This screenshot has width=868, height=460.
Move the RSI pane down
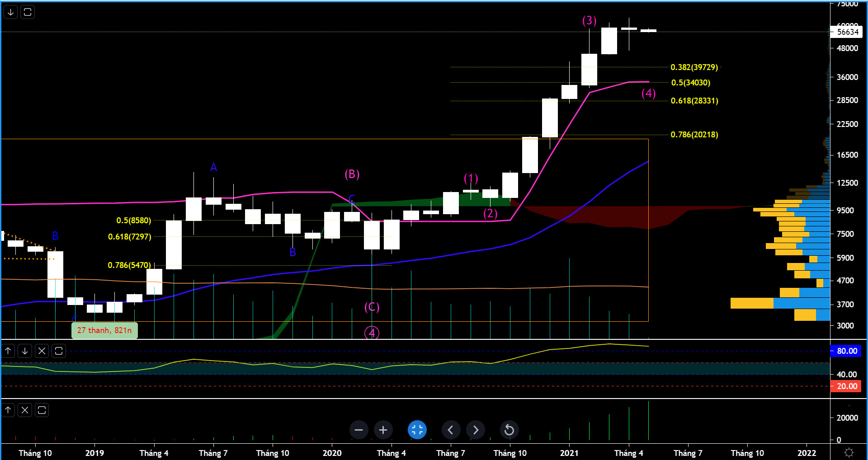(25, 351)
